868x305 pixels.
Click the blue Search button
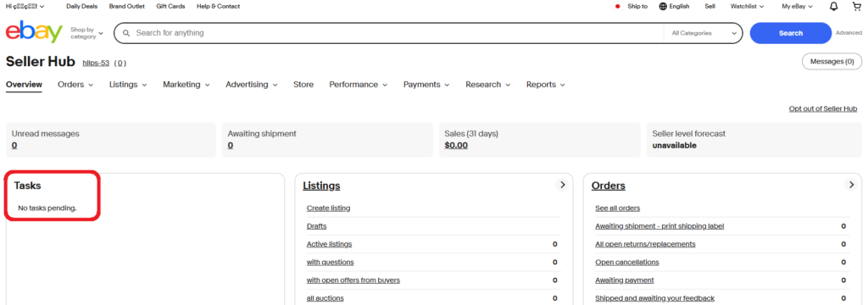pyautogui.click(x=791, y=33)
